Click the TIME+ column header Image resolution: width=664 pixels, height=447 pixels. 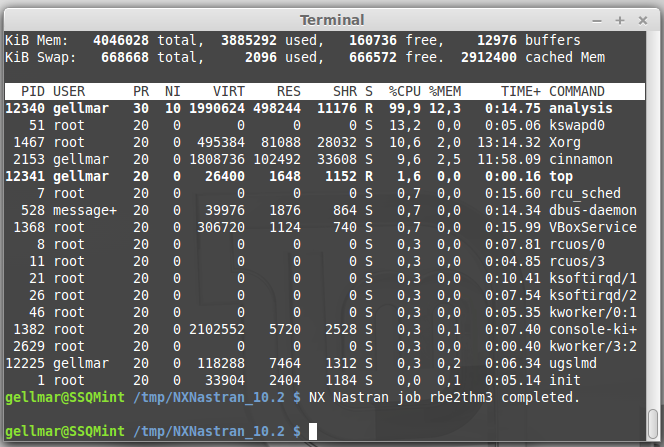pos(521,91)
